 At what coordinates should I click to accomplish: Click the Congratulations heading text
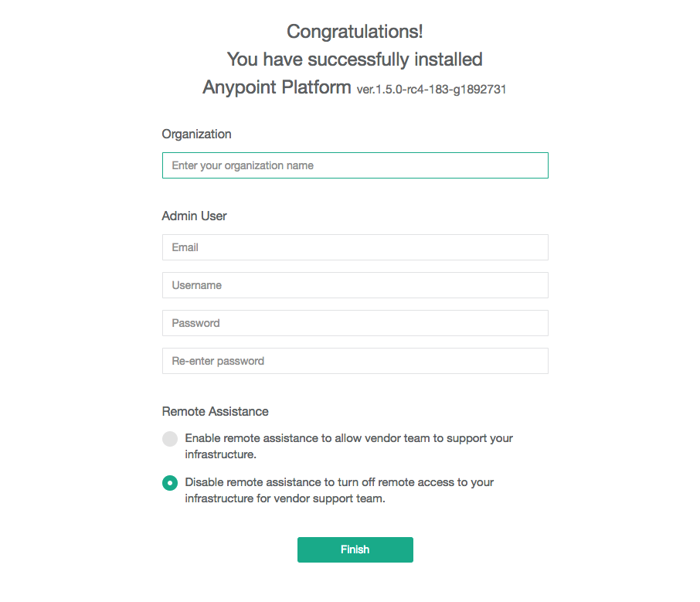(x=355, y=32)
